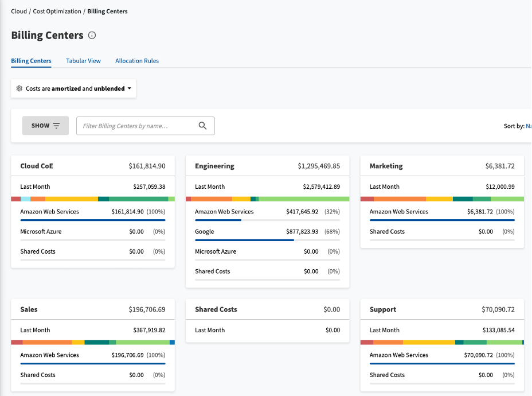Open the Allocation Rules tab

click(x=137, y=61)
